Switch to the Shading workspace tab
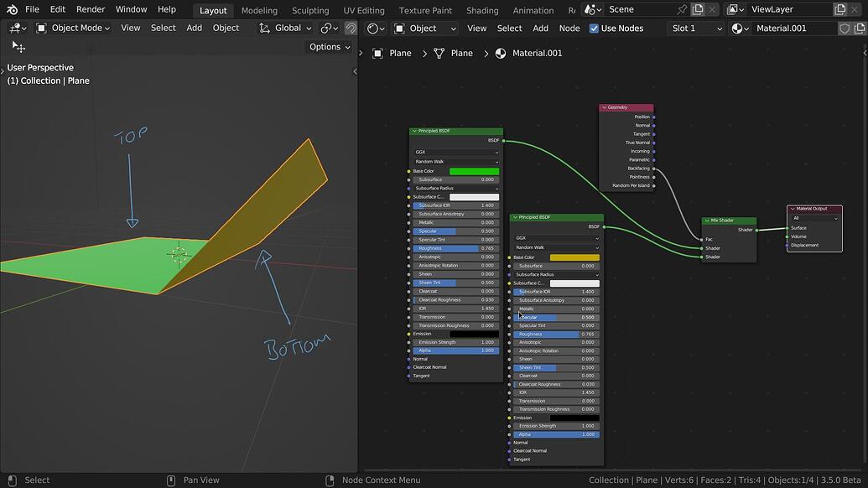The image size is (868, 488). [x=482, y=11]
